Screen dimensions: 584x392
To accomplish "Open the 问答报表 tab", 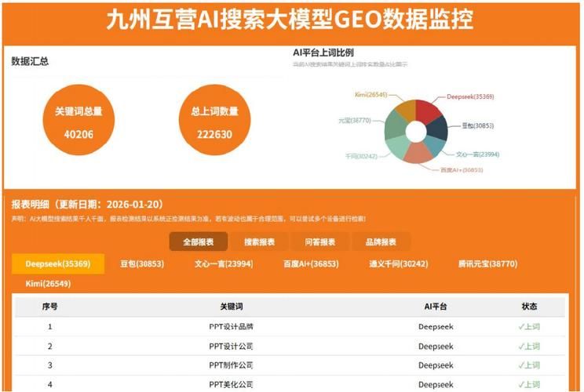I will coord(320,242).
